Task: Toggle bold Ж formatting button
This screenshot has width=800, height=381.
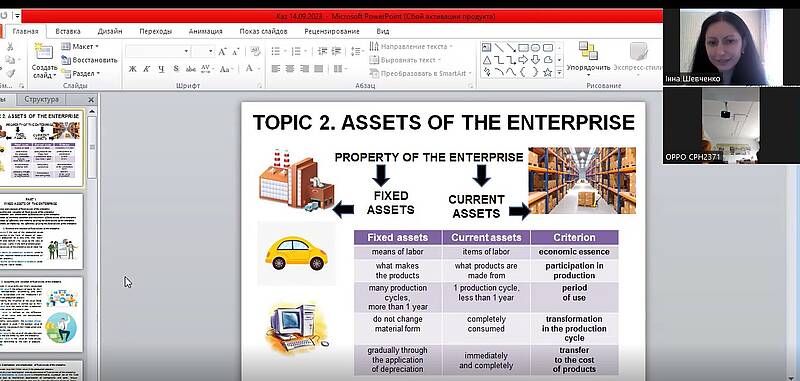Action: [x=132, y=69]
